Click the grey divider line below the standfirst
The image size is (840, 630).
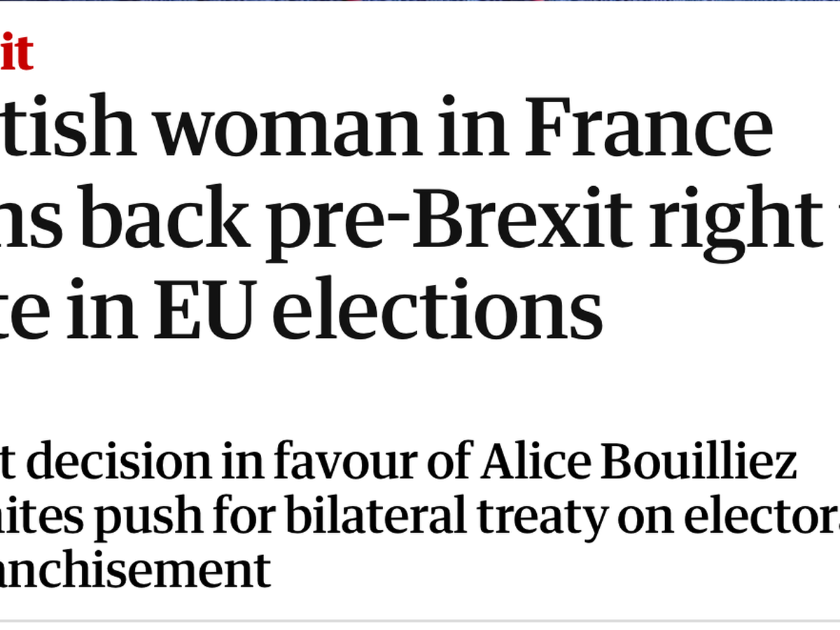420,621
